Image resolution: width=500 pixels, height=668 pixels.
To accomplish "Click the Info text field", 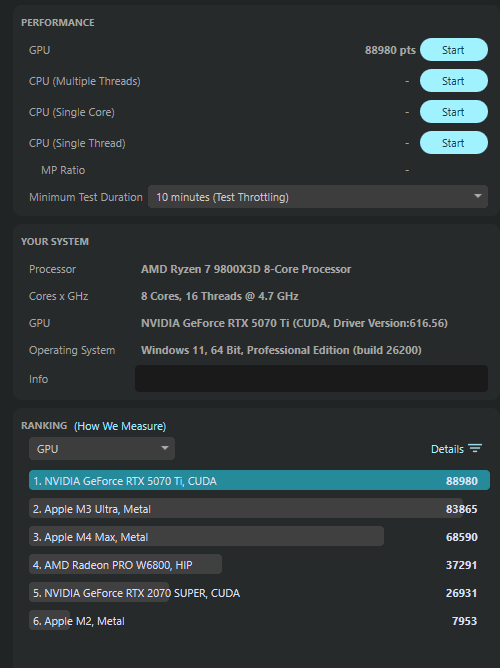I will point(311,379).
